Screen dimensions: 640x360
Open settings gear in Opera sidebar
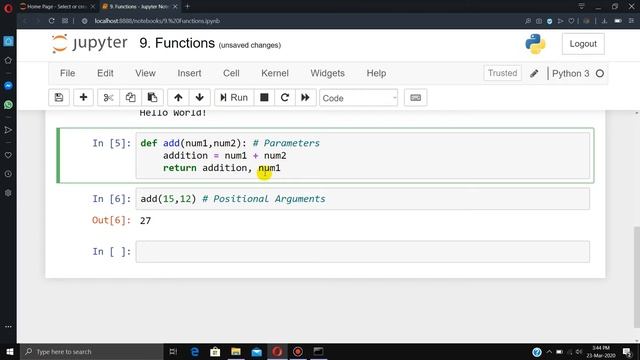[x=8, y=193]
